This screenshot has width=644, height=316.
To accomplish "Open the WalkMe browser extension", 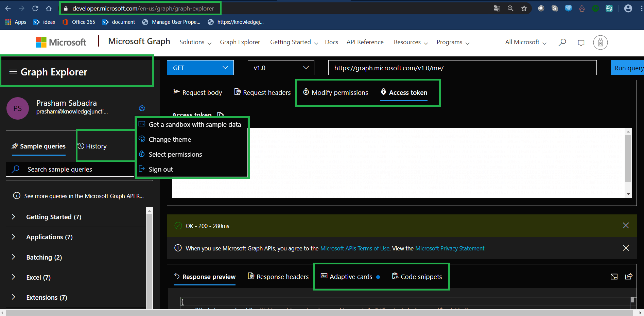I will click(x=568, y=8).
